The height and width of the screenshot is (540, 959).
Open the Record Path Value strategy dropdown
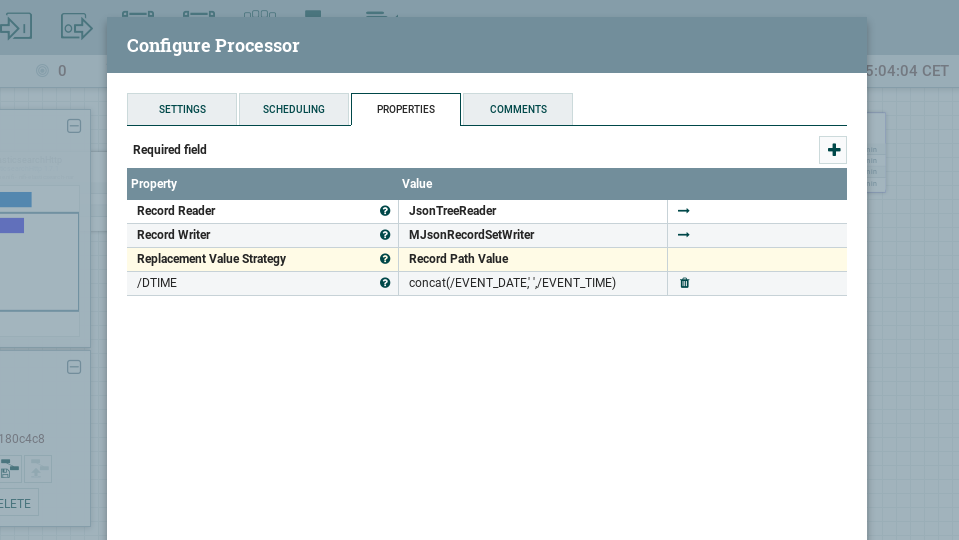(532, 259)
